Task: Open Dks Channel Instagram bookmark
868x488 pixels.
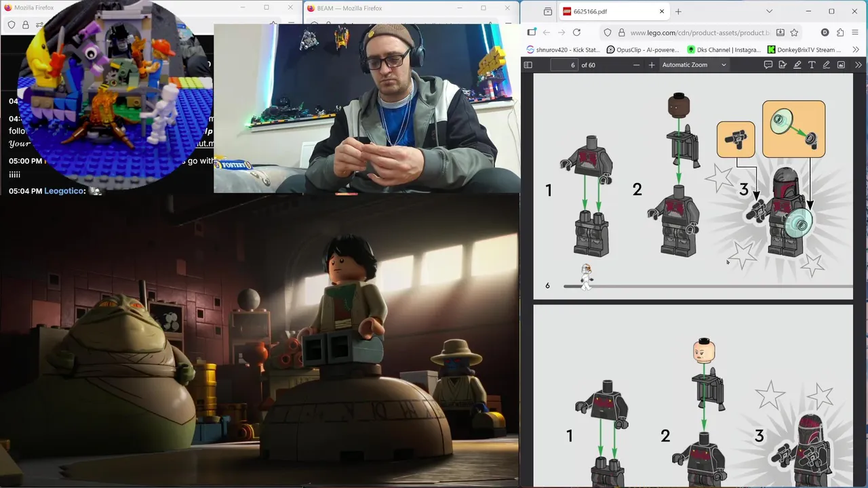Action: 724,49
